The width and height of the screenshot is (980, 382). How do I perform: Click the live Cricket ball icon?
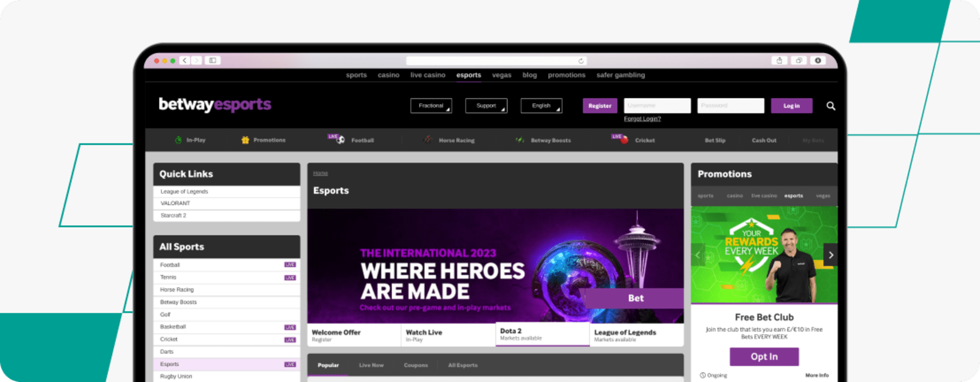[624, 140]
